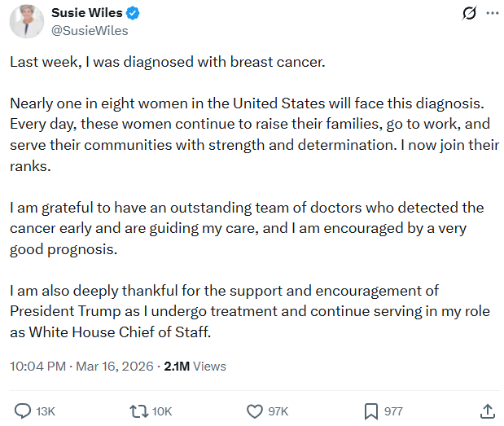Open the three-dot More options menu
This screenshot has width=504, height=426.
(492, 14)
